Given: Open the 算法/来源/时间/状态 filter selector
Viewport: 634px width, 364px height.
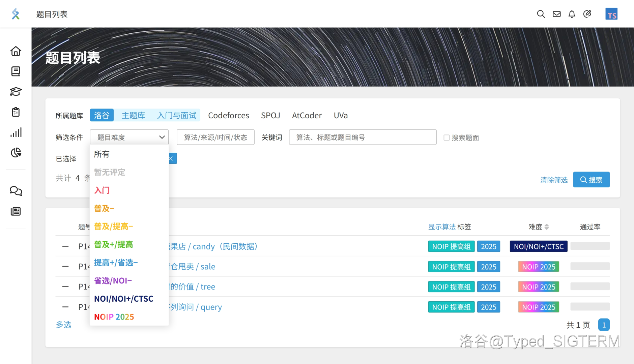Looking at the screenshot, I should [215, 137].
